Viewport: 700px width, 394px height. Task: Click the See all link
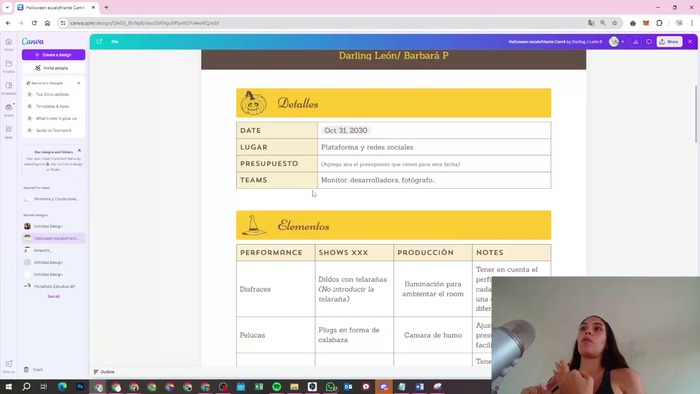tap(54, 296)
